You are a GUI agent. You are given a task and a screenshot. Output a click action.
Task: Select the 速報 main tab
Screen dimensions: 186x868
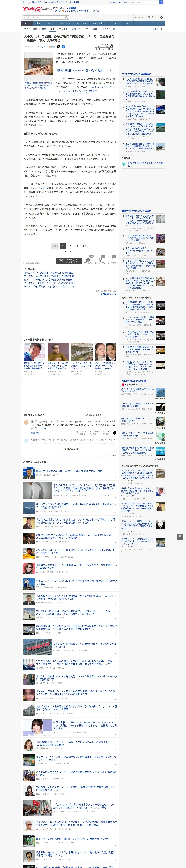[38, 24]
